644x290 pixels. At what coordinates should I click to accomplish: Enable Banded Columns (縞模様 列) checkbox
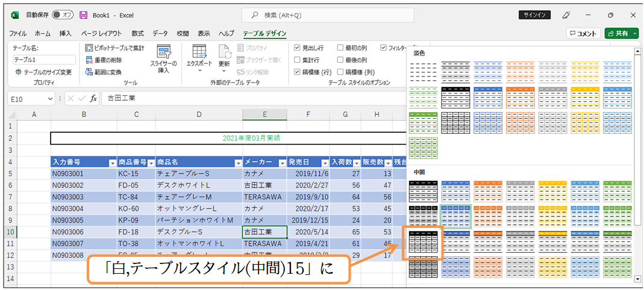[x=340, y=72]
